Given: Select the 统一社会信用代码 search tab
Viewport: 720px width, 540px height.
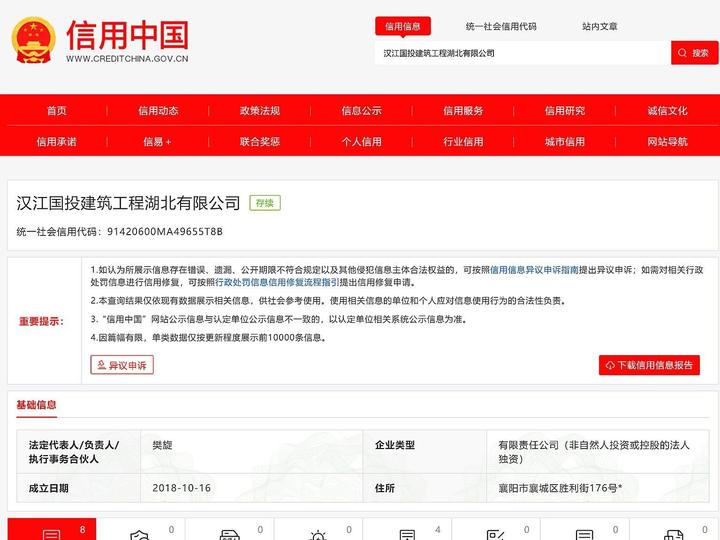Looking at the screenshot, I should coord(501,26).
